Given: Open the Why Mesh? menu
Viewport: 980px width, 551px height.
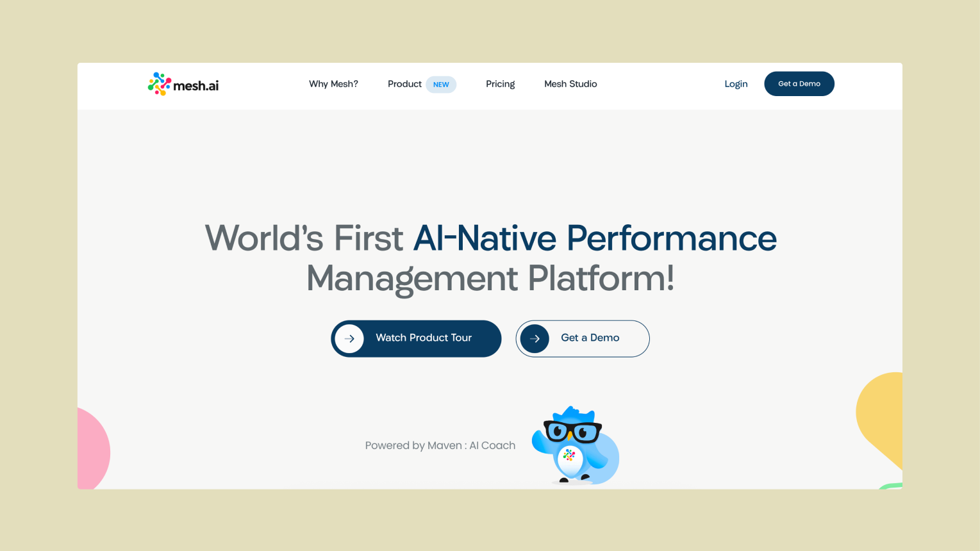Looking at the screenshot, I should tap(333, 84).
